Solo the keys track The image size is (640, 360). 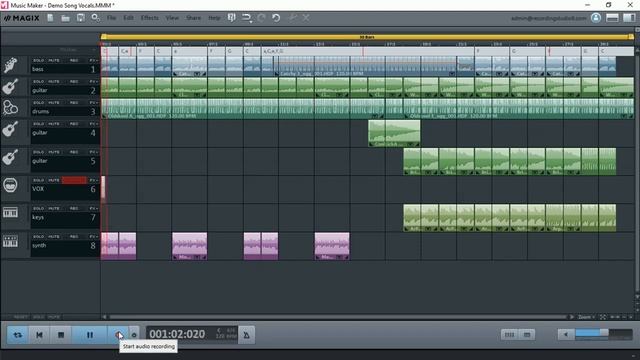(38, 209)
